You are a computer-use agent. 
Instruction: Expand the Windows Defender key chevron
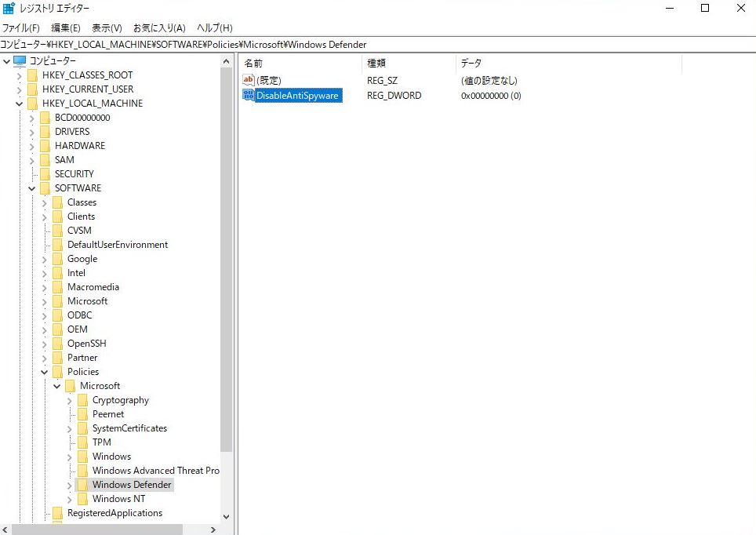click(70, 486)
